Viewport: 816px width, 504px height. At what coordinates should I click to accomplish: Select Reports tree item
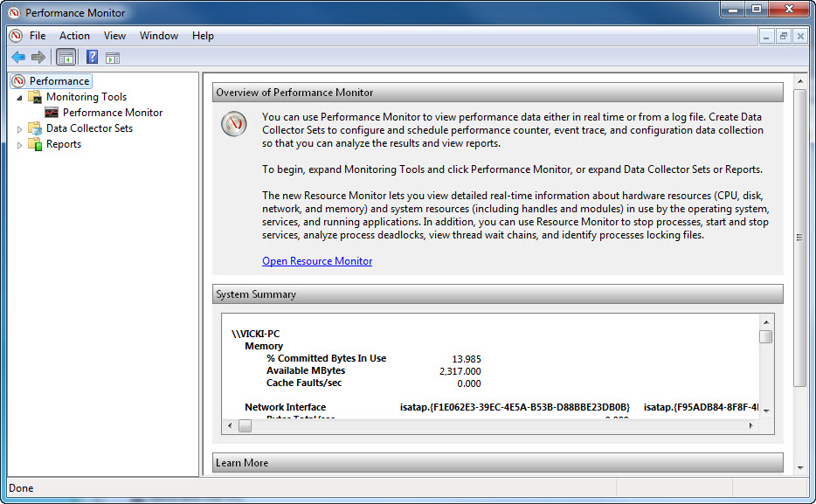(64, 144)
